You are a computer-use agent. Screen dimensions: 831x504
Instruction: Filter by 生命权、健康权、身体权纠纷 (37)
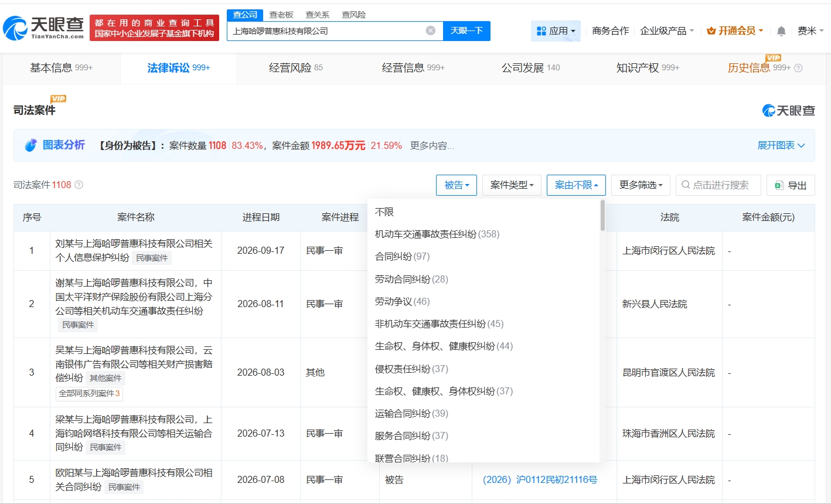point(483,391)
